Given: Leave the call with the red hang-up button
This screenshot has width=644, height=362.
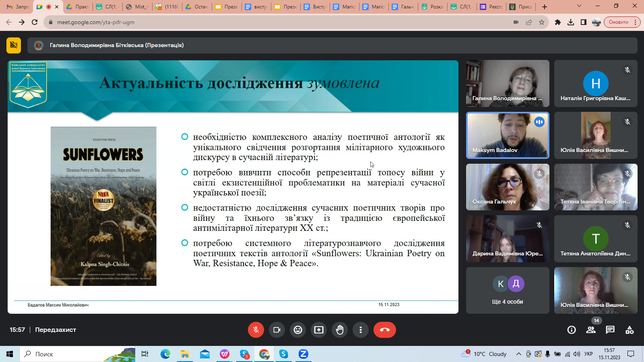Looking at the screenshot, I should 384,330.
